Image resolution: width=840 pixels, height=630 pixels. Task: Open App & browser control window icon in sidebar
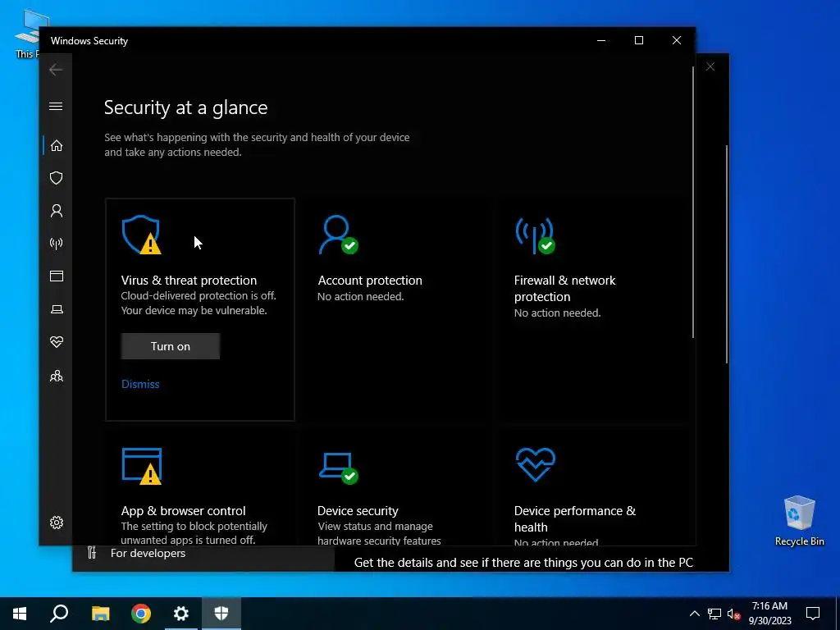(57, 276)
